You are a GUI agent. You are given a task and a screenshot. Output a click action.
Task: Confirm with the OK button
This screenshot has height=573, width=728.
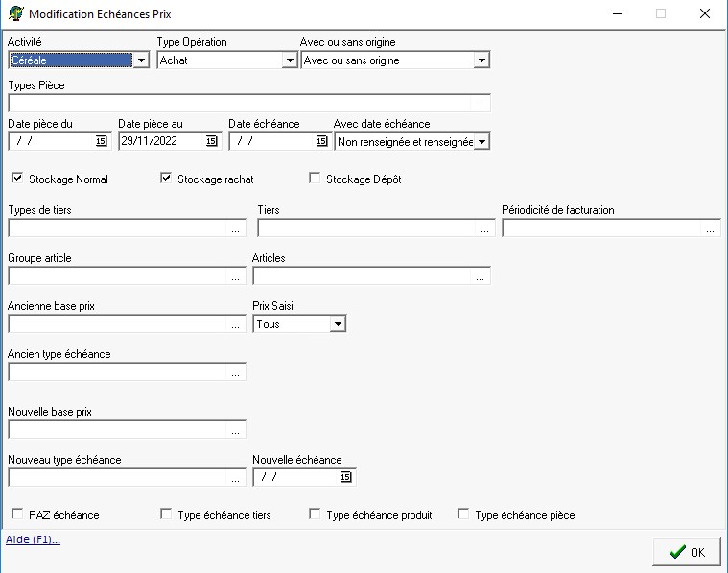point(687,552)
